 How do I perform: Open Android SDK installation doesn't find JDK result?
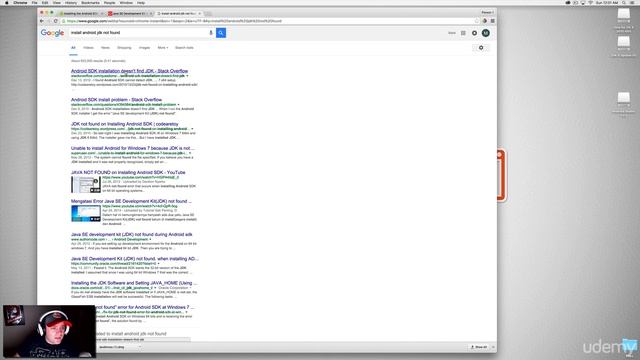[x=129, y=71]
